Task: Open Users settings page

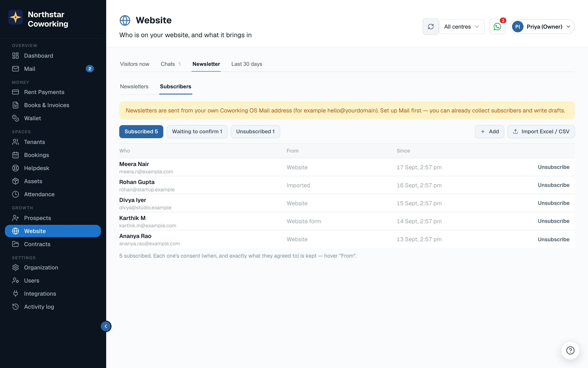Action: (x=53, y=281)
